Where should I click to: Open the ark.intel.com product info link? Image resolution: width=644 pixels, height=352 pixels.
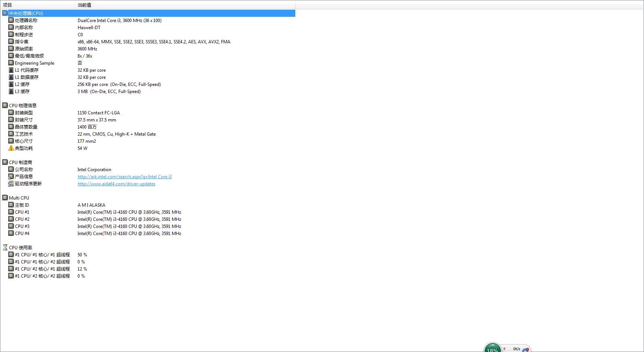tap(125, 177)
